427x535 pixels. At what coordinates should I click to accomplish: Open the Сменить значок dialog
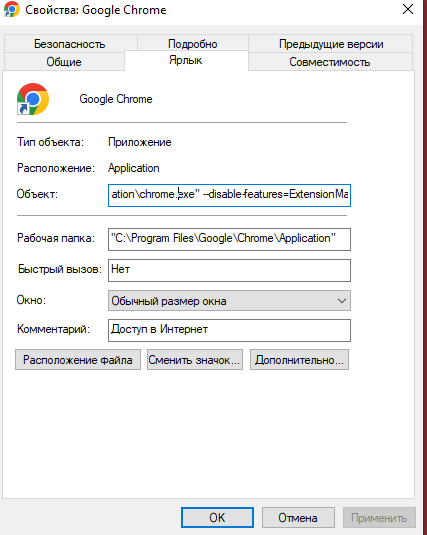(195, 360)
